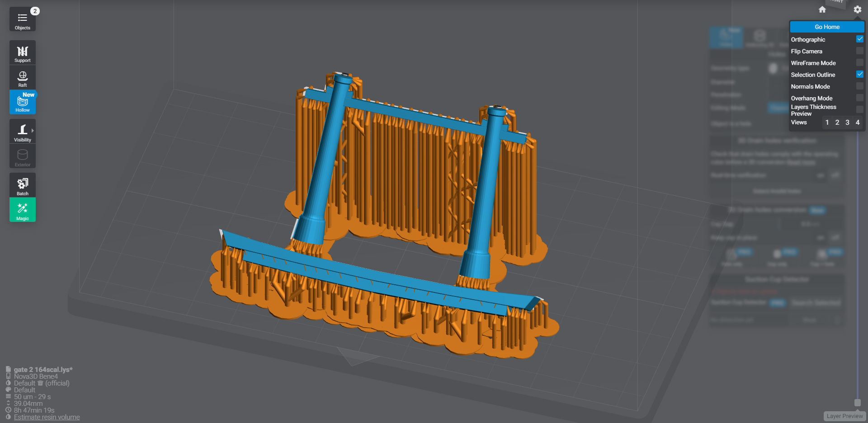
Task: Click the file icon beside gate 2 name
Action: (x=8, y=369)
